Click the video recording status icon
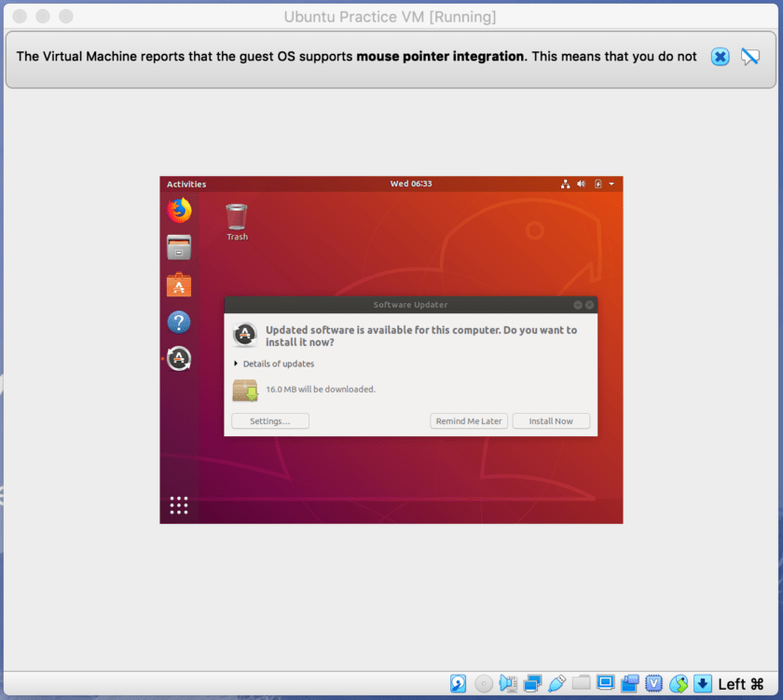The width and height of the screenshot is (783, 700). [630, 683]
